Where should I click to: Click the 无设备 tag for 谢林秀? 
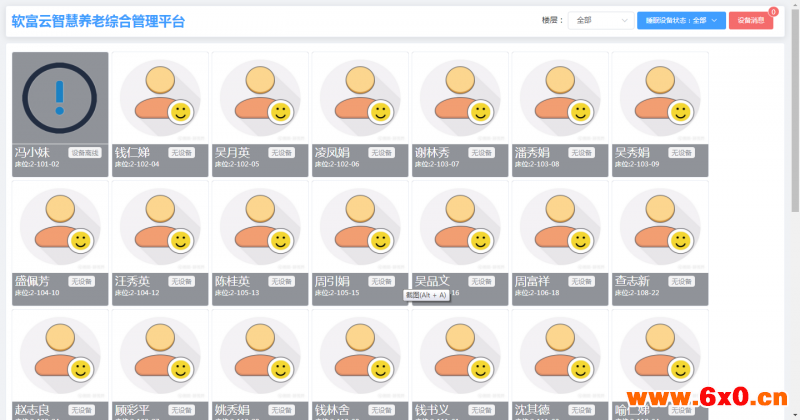click(x=482, y=153)
